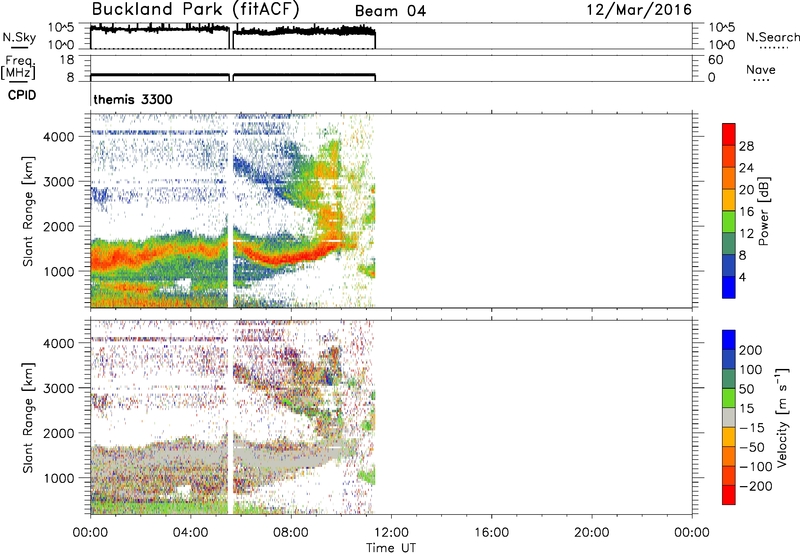Click the 'Time UT' axis label
This screenshot has height=554, width=800.
point(391,548)
